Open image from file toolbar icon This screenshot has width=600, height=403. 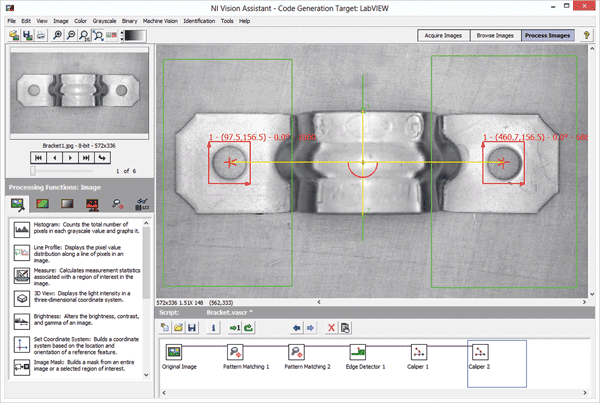click(x=14, y=35)
